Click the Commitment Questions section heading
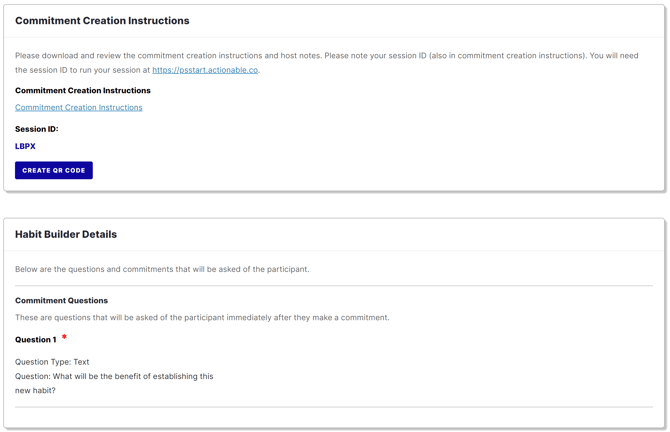The height and width of the screenshot is (432, 670). pyautogui.click(x=61, y=300)
